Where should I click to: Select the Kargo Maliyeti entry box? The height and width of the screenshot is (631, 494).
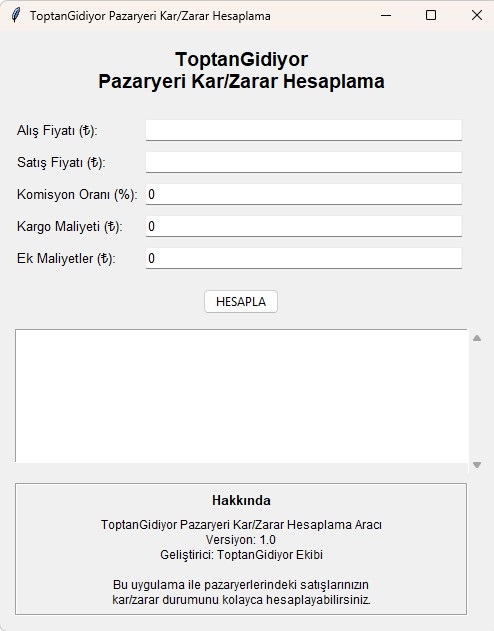pyautogui.click(x=304, y=226)
